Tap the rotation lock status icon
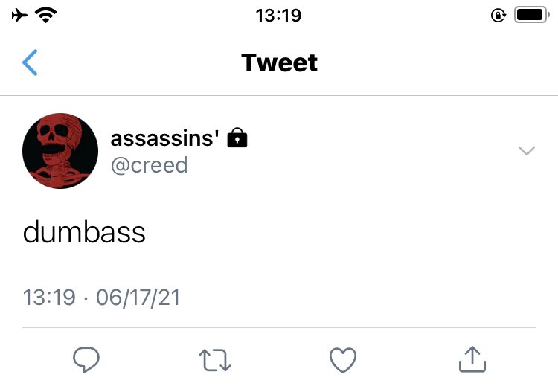558x392 pixels. tap(498, 16)
